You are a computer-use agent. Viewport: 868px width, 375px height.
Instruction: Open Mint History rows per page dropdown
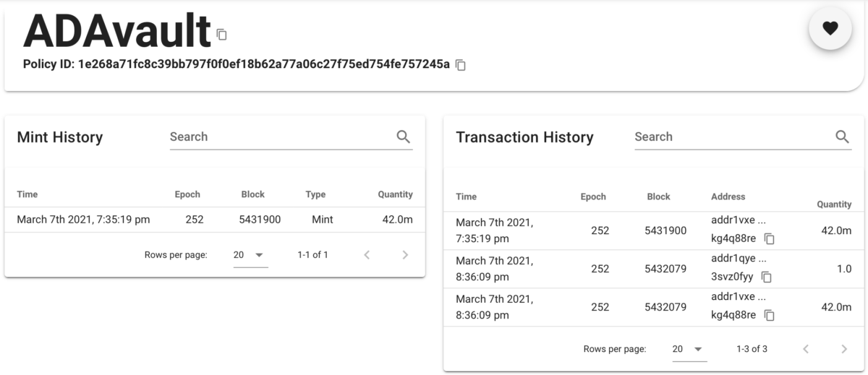250,255
